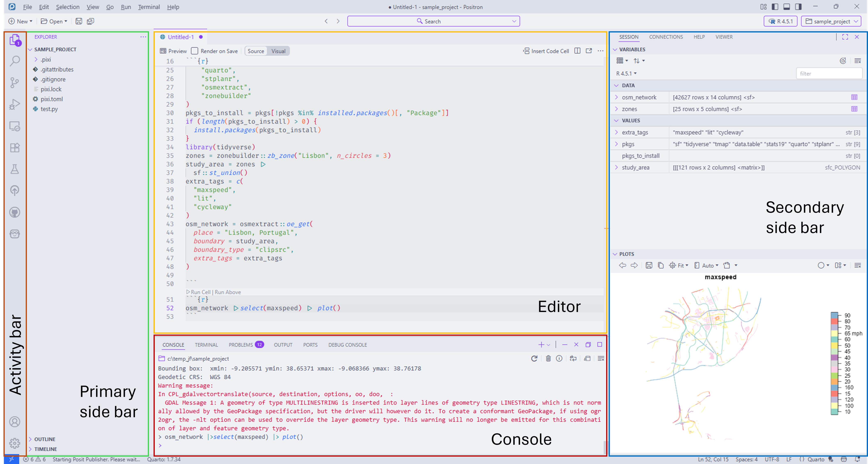Viewport: 868px width, 464px height.
Task: Go back in navigation history
Action: tap(326, 21)
